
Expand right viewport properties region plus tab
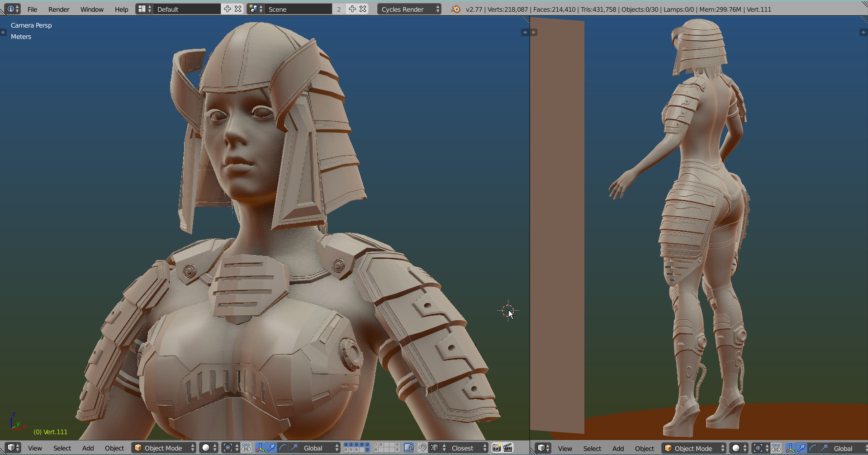click(863, 32)
